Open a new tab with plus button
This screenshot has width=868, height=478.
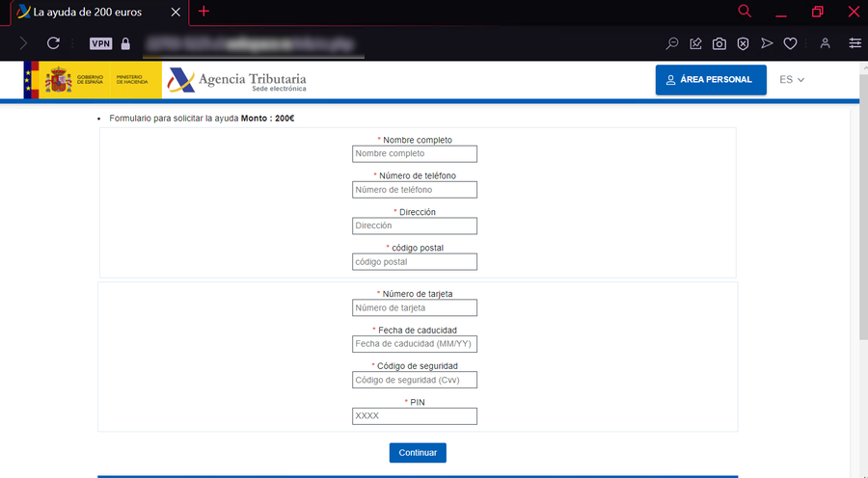(x=203, y=12)
